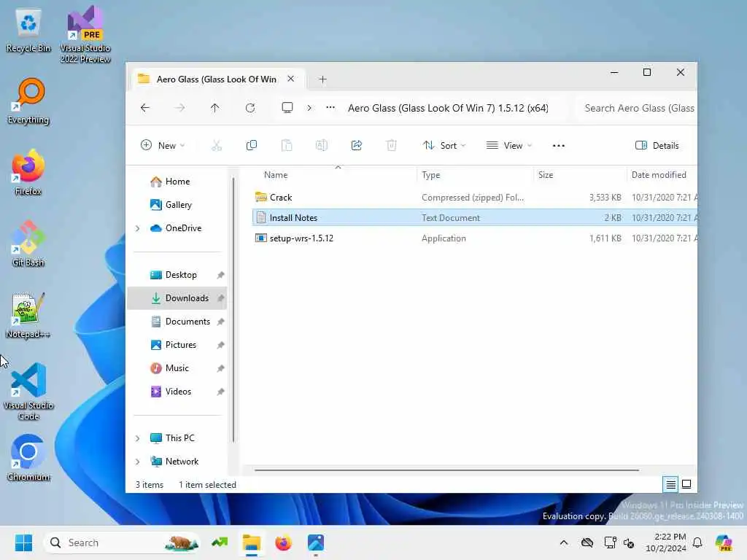
Task: Open Videos in quick access
Action: pos(178,392)
